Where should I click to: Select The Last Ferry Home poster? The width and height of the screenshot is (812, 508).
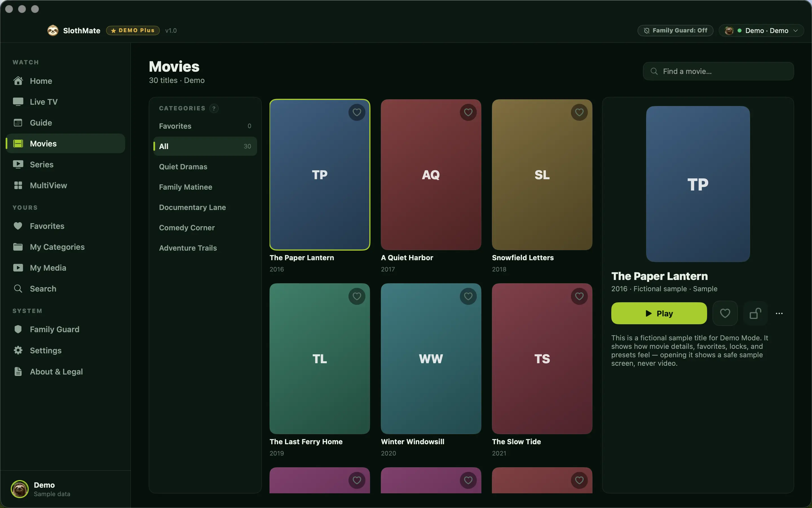[x=320, y=358]
